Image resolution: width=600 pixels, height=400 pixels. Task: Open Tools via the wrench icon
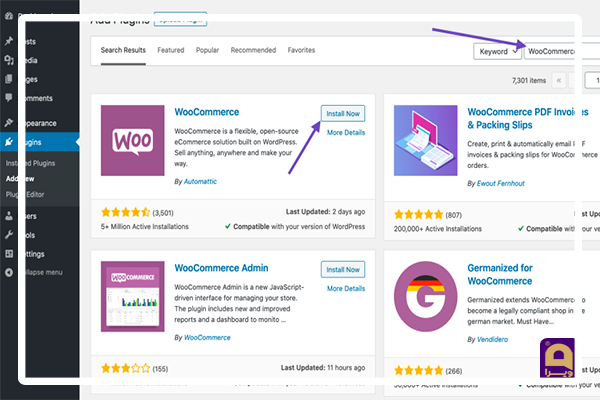(x=9, y=235)
